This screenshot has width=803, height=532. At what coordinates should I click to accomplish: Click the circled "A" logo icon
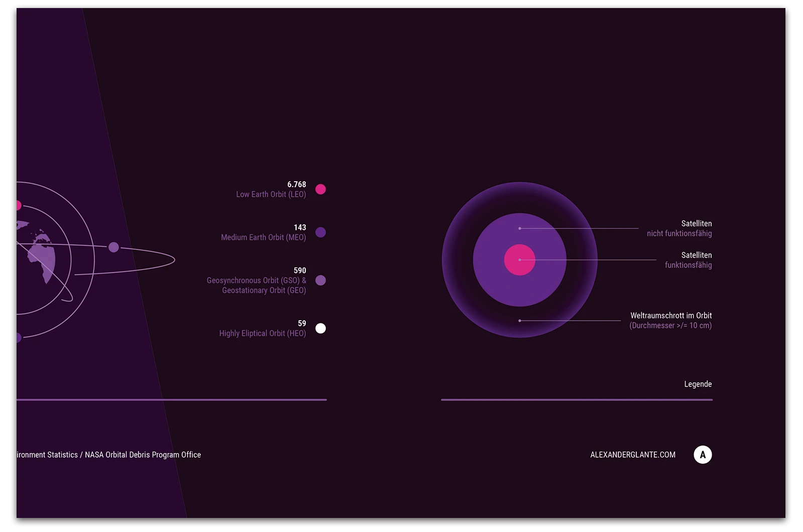click(702, 455)
